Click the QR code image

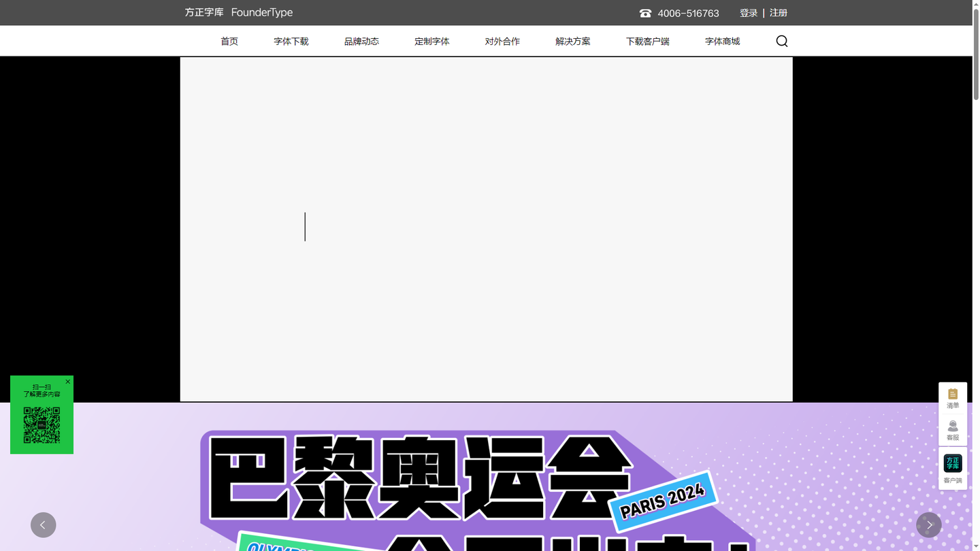coord(42,425)
